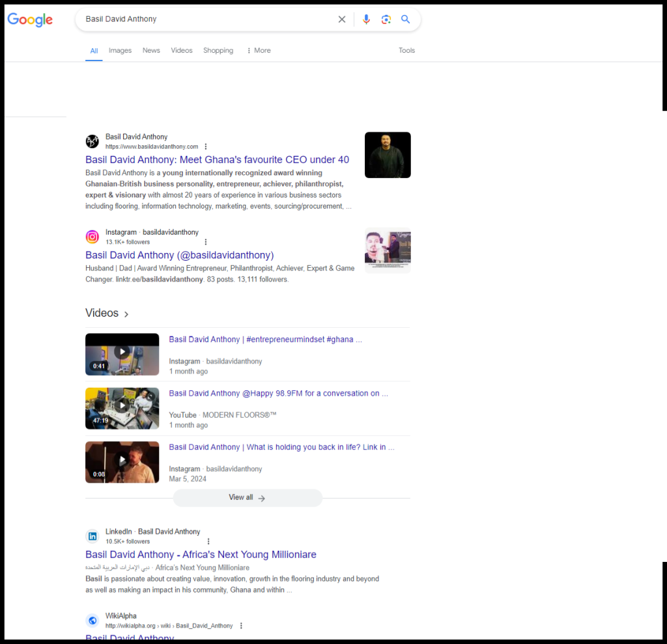Image resolution: width=667 pixels, height=644 pixels.
Task: Clear the search query with X
Action: 341,19
